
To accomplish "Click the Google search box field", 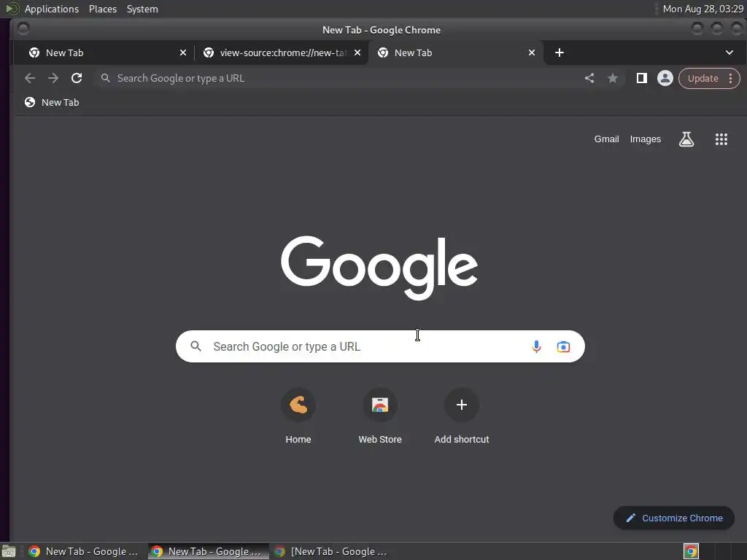I will pyautogui.click(x=380, y=346).
